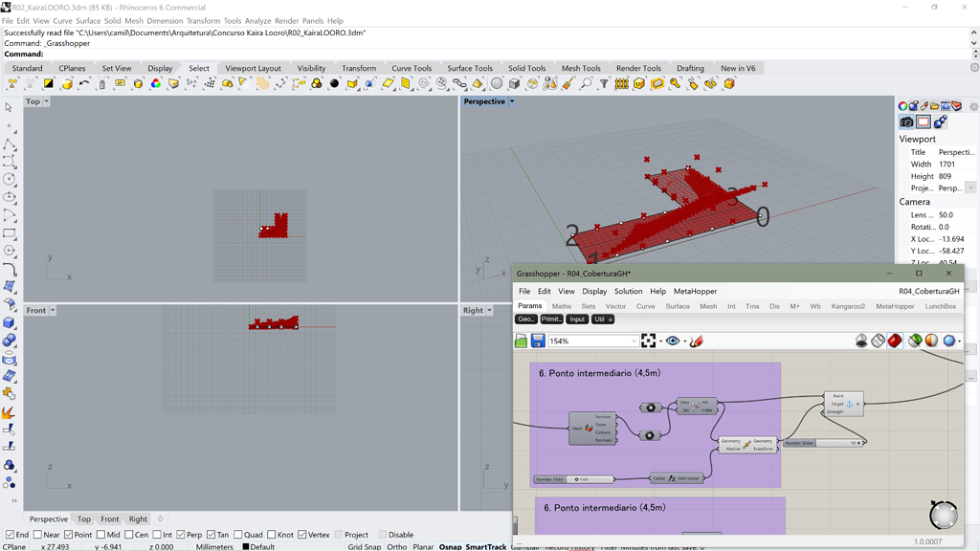Uncheck the End osnap checkbox
980x551 pixels.
10,535
